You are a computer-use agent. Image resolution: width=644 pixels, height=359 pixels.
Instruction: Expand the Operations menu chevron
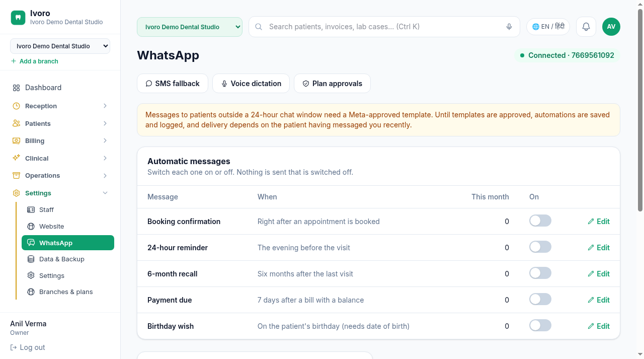point(105,175)
